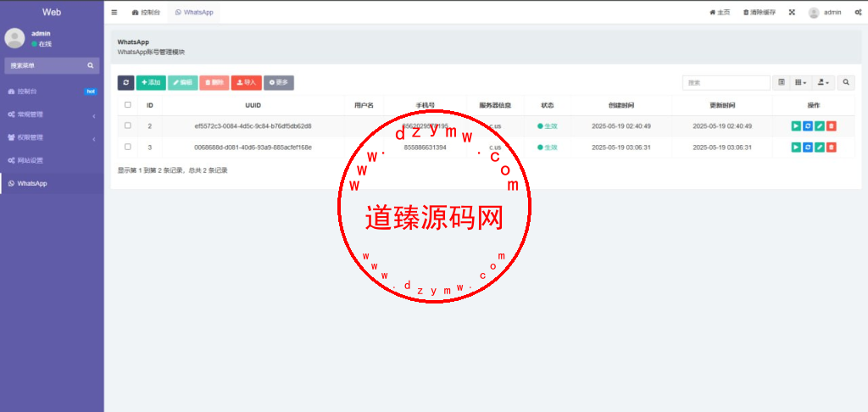
Task: Click the Web logo title
Action: tap(52, 12)
